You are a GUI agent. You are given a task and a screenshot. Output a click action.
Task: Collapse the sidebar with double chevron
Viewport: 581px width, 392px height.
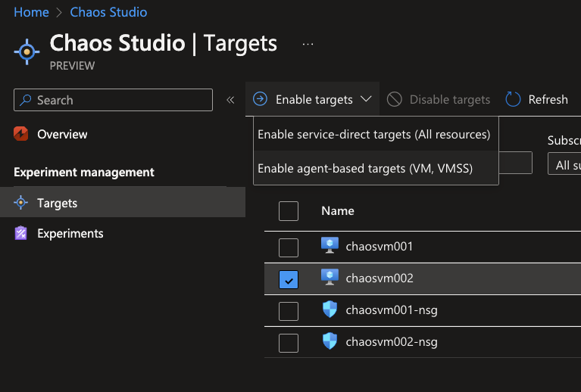pos(230,100)
